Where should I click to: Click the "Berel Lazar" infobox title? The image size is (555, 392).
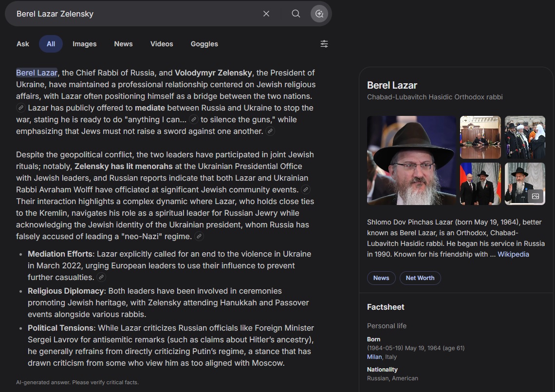click(x=392, y=85)
